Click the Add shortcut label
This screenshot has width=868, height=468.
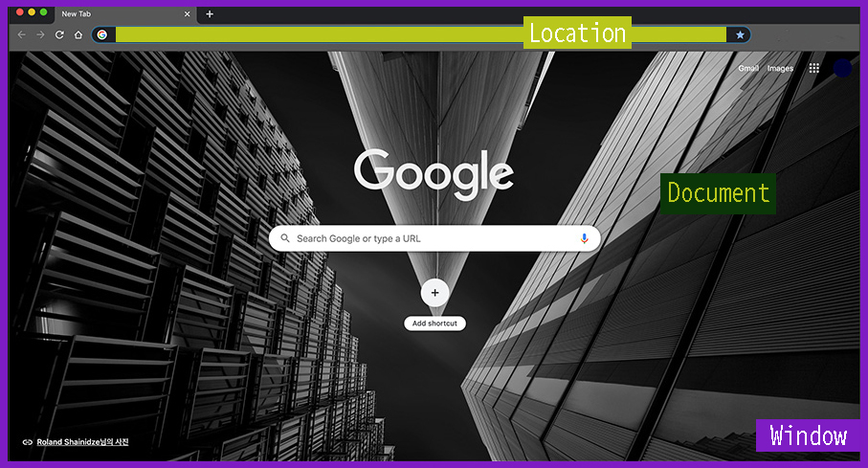click(434, 323)
